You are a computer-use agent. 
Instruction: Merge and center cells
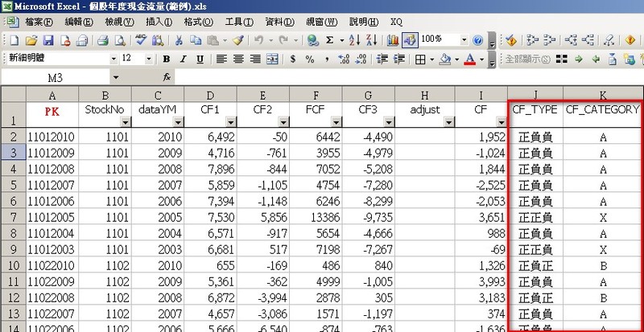click(x=272, y=59)
